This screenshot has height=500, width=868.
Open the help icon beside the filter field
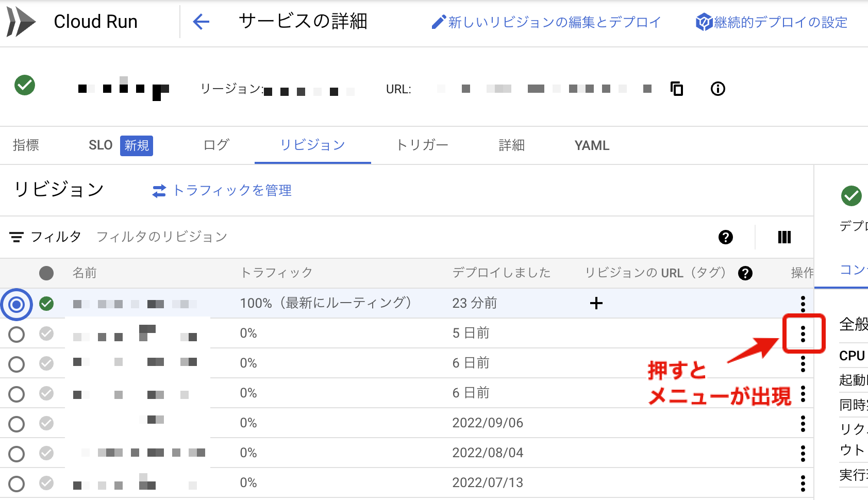pyautogui.click(x=725, y=237)
